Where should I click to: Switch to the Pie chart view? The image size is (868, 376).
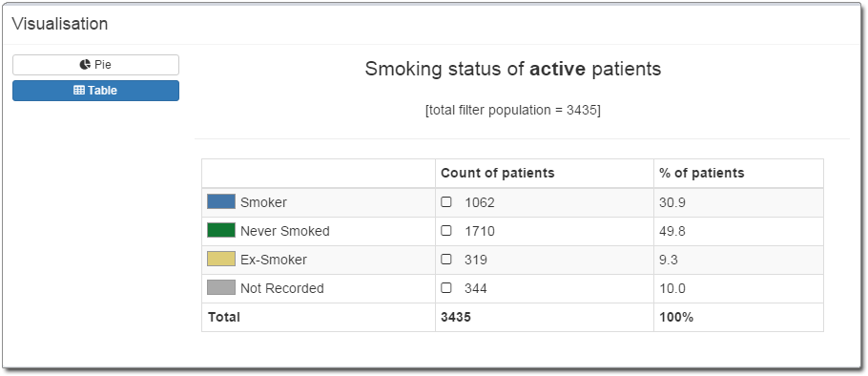(x=95, y=65)
